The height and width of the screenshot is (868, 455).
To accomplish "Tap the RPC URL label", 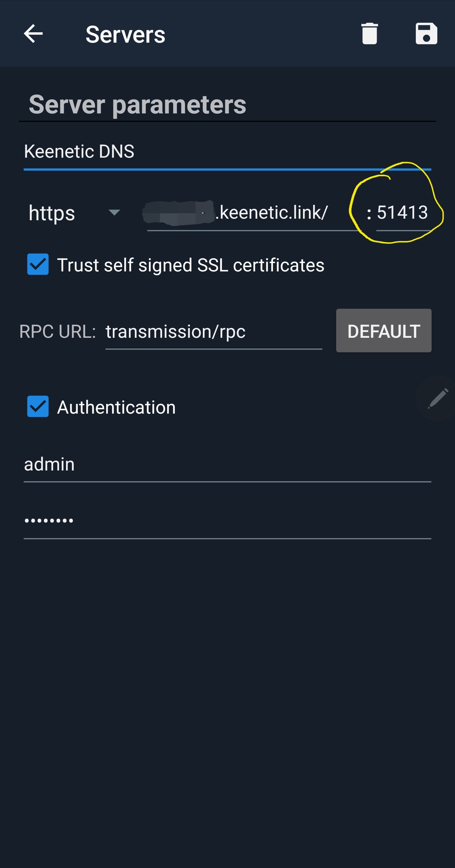I will point(58,331).
